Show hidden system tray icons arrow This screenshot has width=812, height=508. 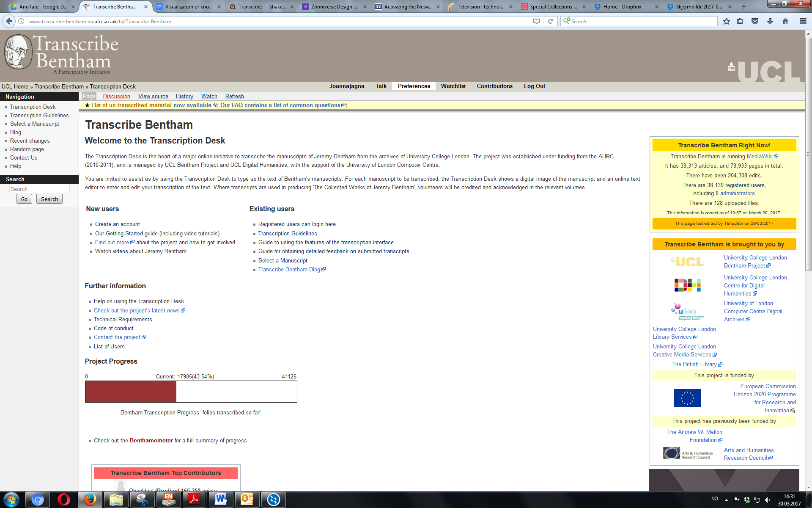[x=726, y=500]
